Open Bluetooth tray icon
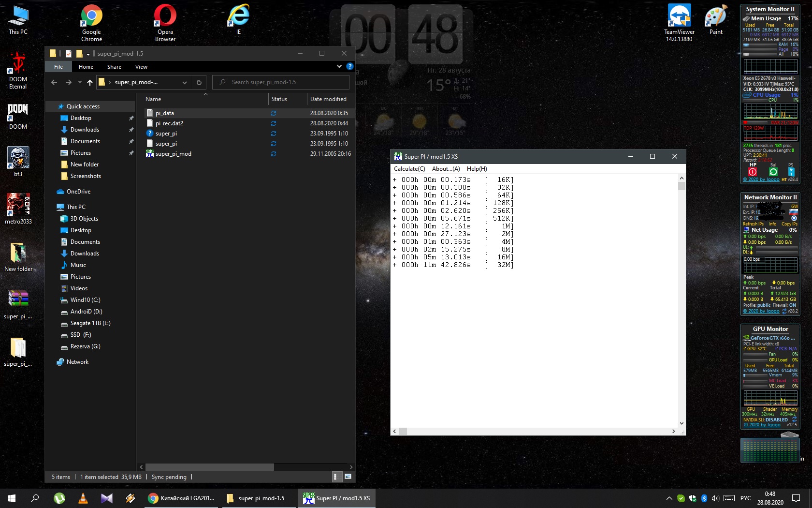The width and height of the screenshot is (812, 508). [x=704, y=498]
